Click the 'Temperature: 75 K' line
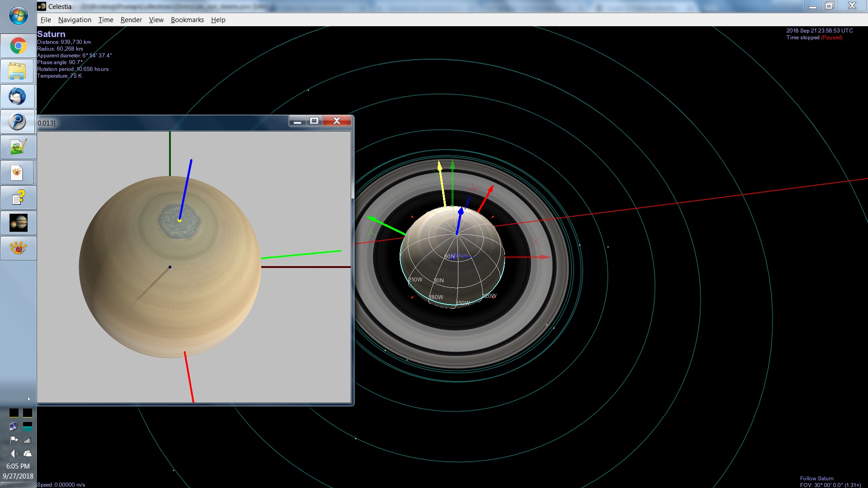Screen dimensions: 868x488 coord(59,76)
